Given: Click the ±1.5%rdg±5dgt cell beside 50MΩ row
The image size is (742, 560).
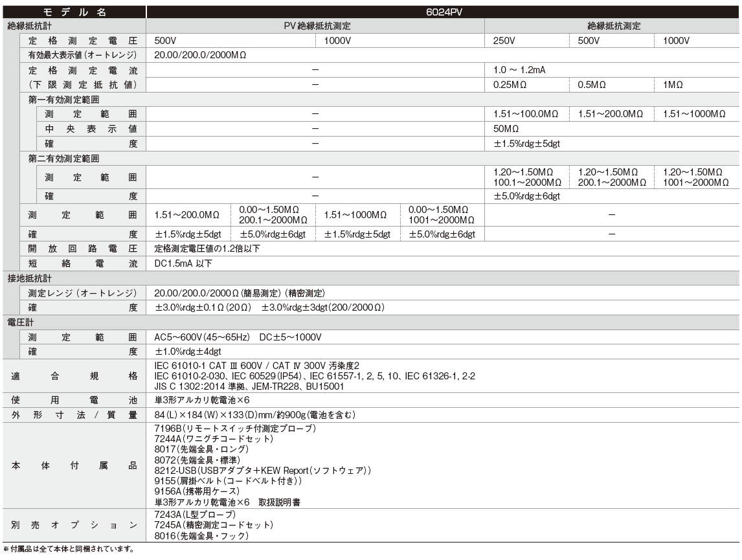Looking at the screenshot, I should (526, 143).
